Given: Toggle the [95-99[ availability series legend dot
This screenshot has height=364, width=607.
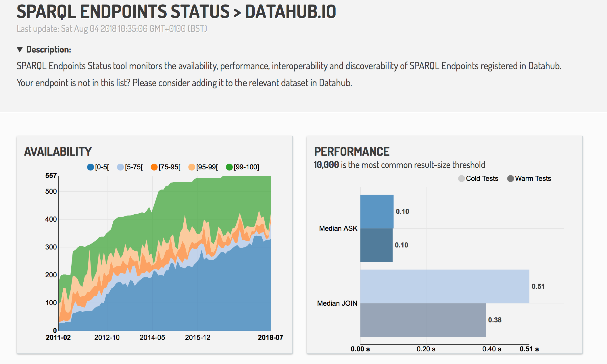Looking at the screenshot, I should (x=192, y=167).
